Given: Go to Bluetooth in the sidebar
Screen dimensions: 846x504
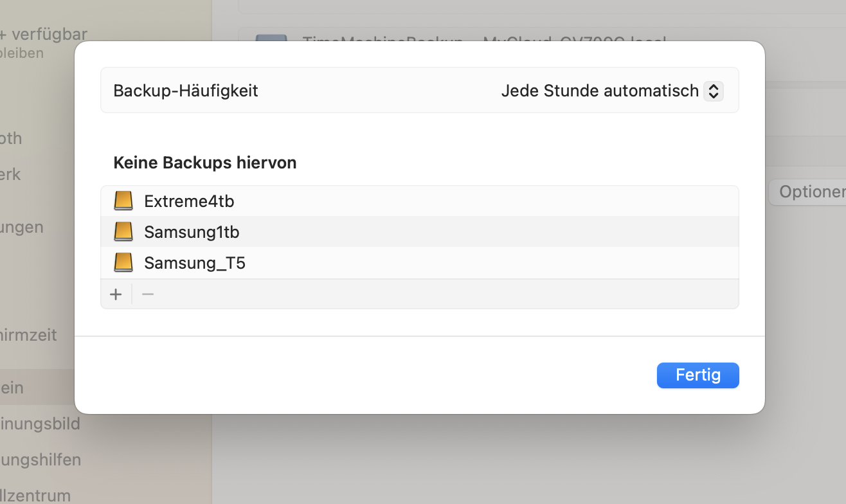Looking at the screenshot, I should 12,138.
